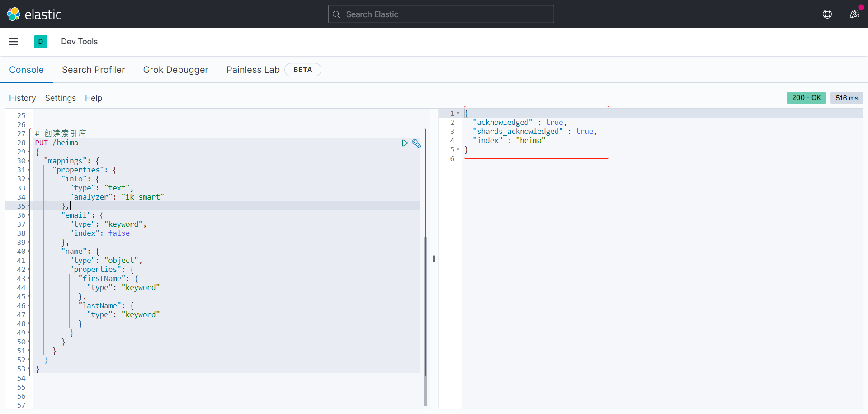Open the console Settings
Image resolution: width=868 pixels, height=414 pixels.
61,98
